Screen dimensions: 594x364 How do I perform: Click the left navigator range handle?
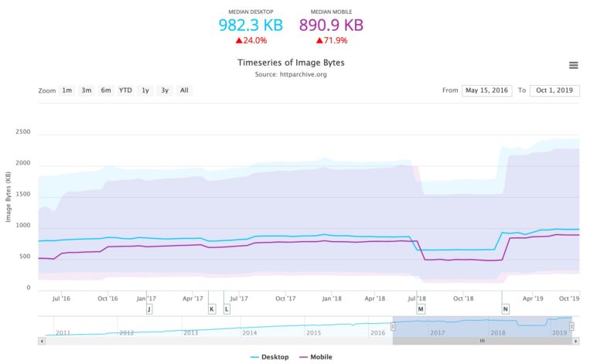[x=393, y=326]
